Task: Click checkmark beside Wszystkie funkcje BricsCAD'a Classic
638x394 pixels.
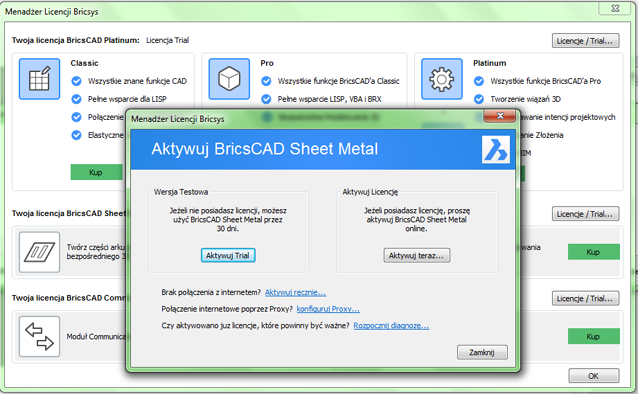Action: point(266,81)
